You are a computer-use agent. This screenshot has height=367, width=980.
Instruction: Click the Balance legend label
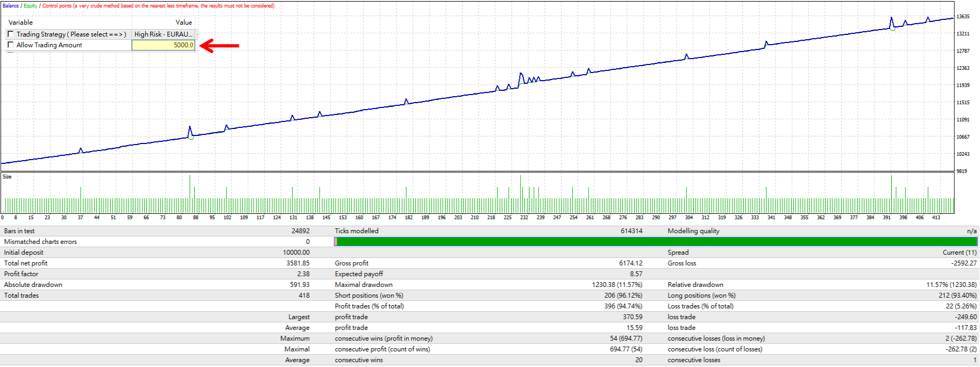[11, 6]
